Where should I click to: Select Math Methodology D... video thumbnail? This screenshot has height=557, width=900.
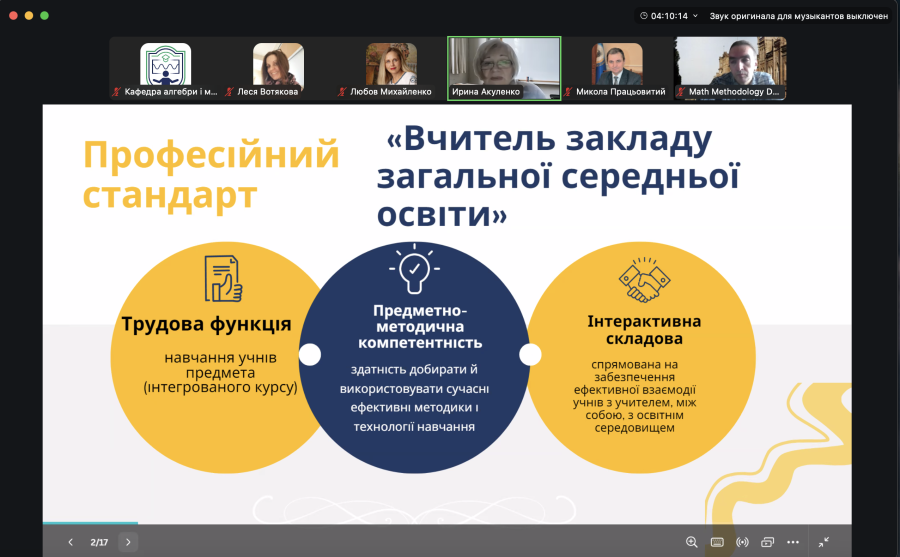(x=730, y=68)
